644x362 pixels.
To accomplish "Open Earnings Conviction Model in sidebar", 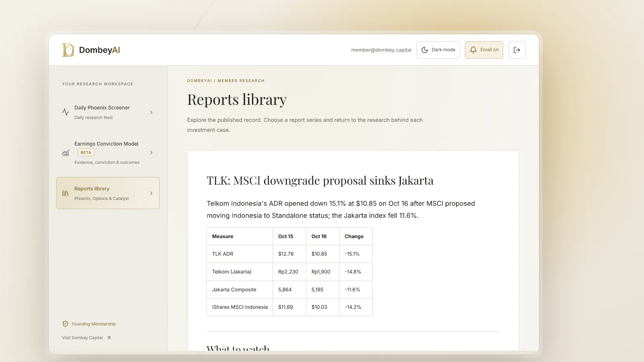I will (x=108, y=153).
